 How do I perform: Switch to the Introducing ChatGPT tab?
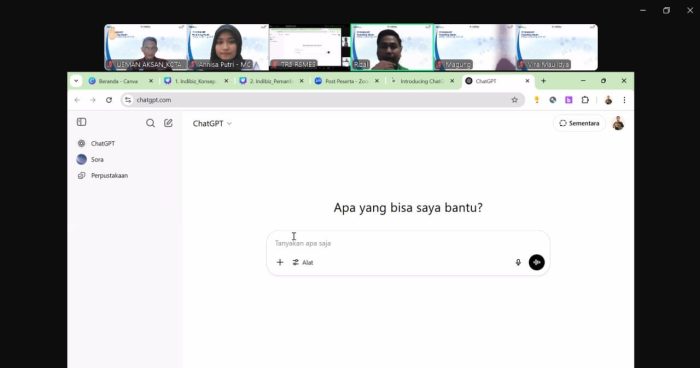click(422, 81)
